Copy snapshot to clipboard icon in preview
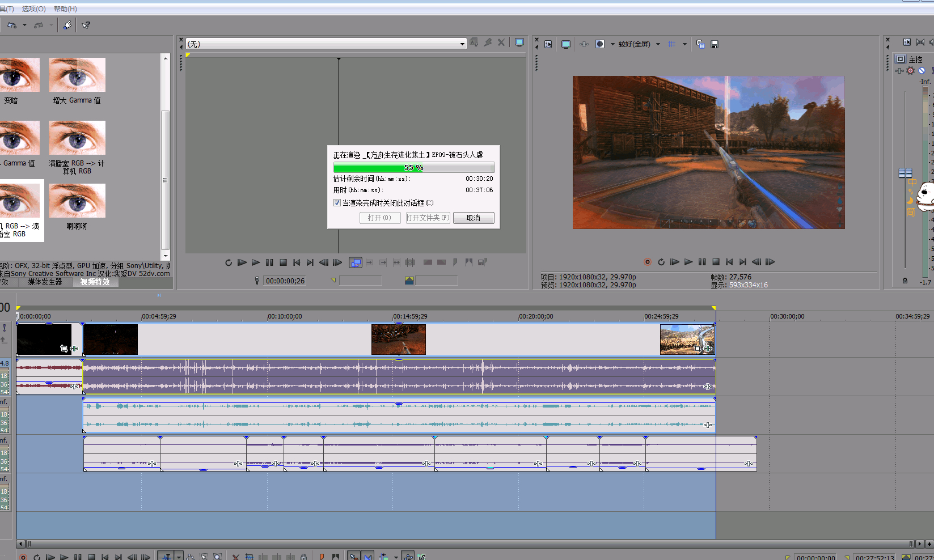Screen dimensions: 934x560 700,44
